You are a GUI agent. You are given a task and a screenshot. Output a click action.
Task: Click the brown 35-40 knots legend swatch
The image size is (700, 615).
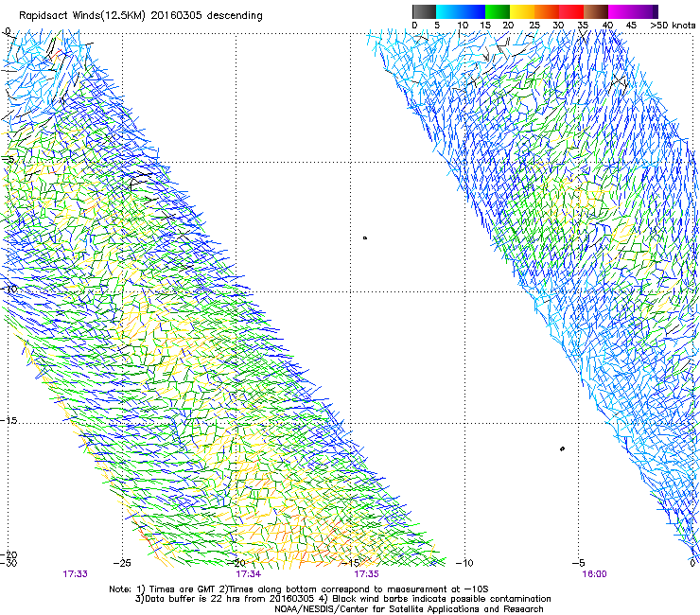[x=596, y=11]
